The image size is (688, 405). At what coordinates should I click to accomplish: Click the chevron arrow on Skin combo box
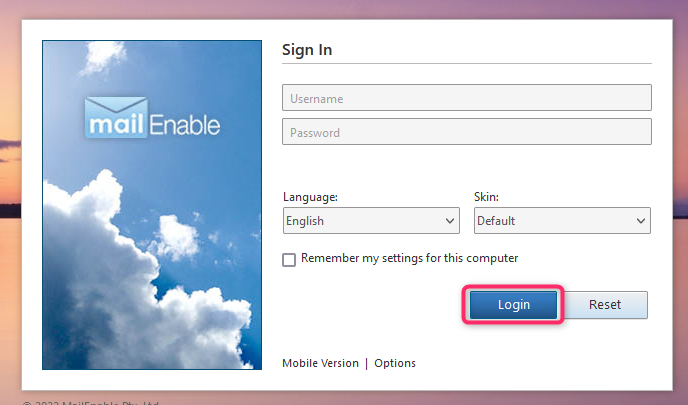coord(641,221)
